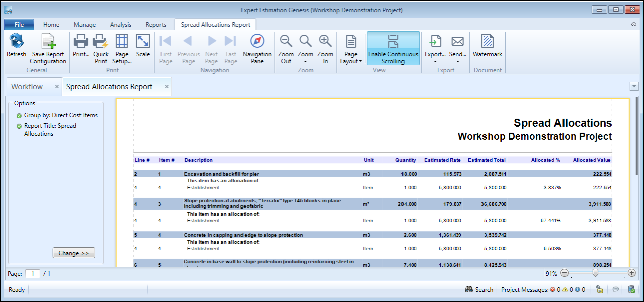The image size is (644, 302).
Task: Click the zoom slider handle
Action: [x=595, y=273]
